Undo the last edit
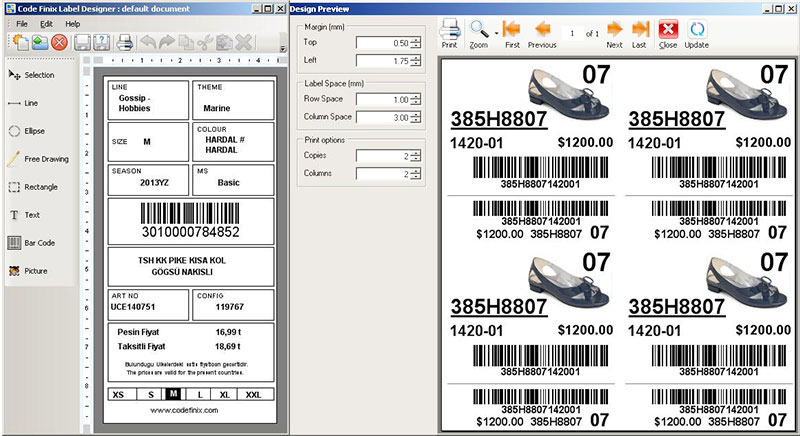800x436 pixels. click(148, 42)
